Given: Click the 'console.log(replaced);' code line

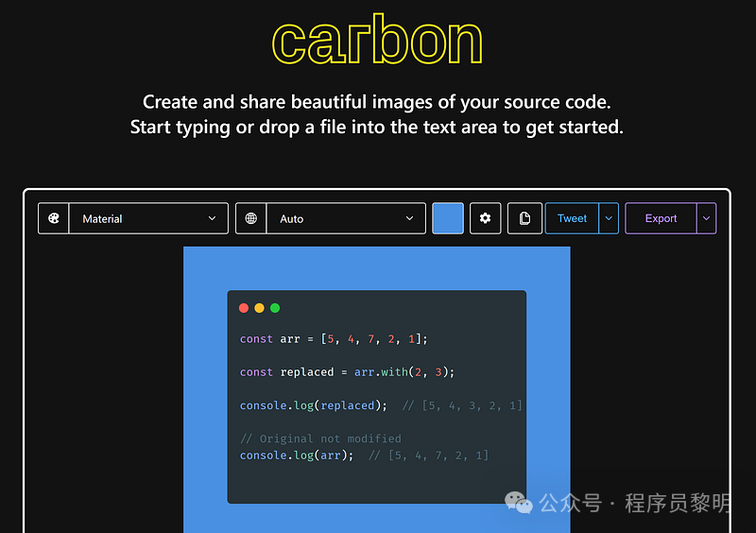Looking at the screenshot, I should pos(314,405).
